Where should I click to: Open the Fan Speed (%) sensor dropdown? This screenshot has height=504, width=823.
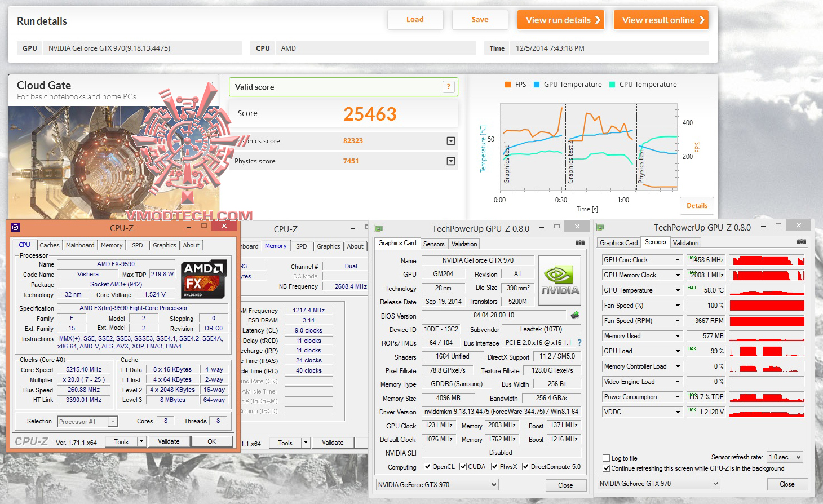[678, 306]
